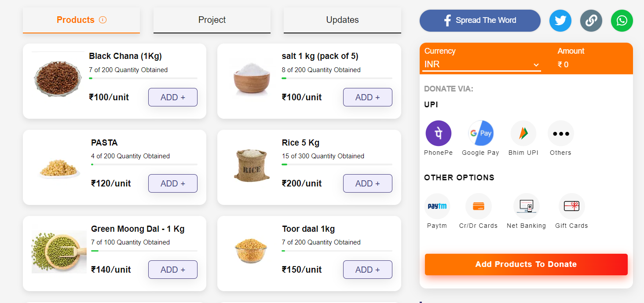Copy link with the chain icon
Screen dimensions: 644x303
(591, 21)
